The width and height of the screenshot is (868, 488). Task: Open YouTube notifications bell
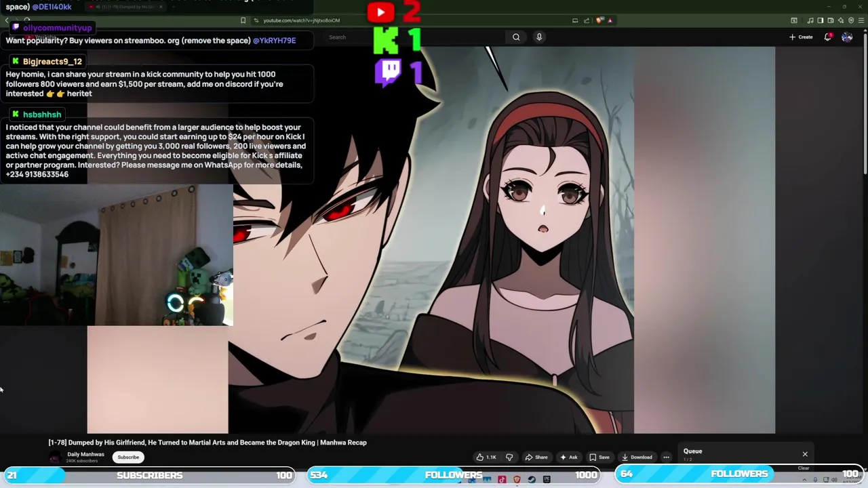pos(828,37)
